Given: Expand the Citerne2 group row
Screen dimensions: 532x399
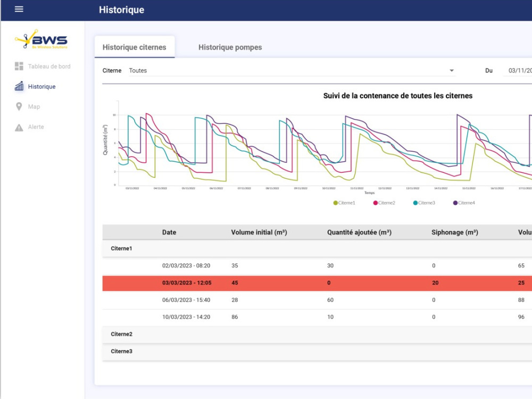Looking at the screenshot, I should [x=317, y=334].
